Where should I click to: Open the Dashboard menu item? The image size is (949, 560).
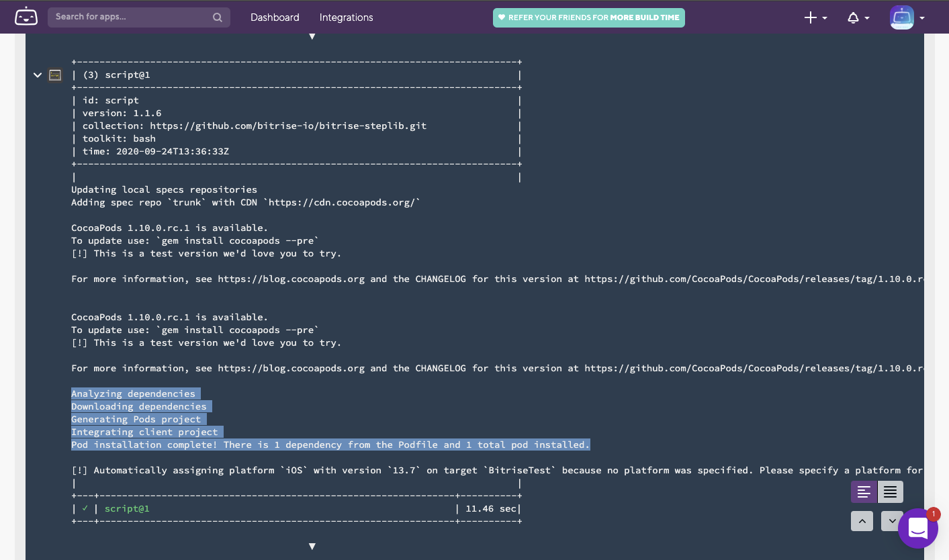pyautogui.click(x=275, y=17)
